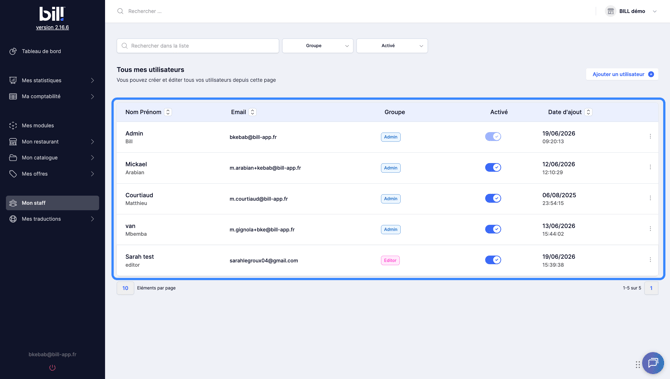Expand the Mon restaurant submenu chevron

click(92, 141)
